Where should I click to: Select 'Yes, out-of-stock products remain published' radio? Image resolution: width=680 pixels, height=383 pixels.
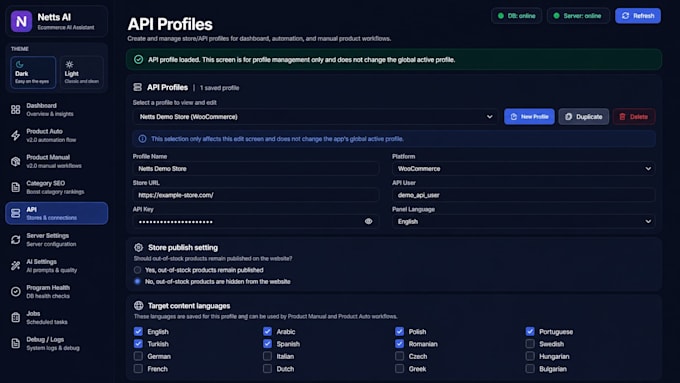click(137, 270)
